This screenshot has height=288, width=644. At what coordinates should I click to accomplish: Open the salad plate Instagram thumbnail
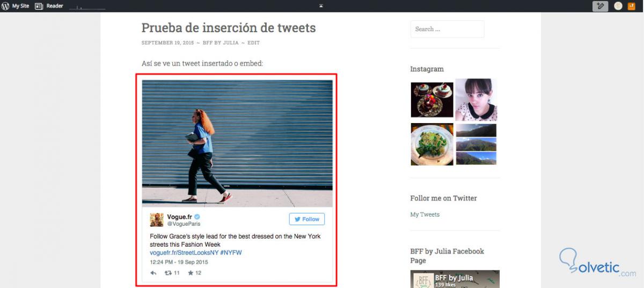pos(432,144)
